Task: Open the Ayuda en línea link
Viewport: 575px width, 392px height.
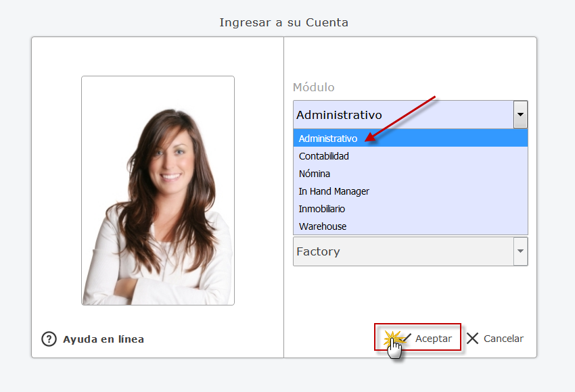Action: (x=103, y=339)
